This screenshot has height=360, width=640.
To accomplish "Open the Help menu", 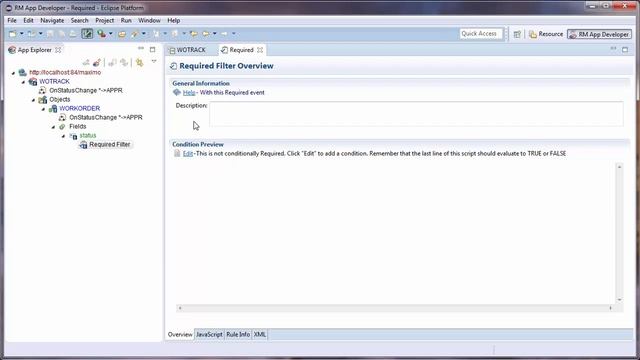I will (x=173, y=20).
